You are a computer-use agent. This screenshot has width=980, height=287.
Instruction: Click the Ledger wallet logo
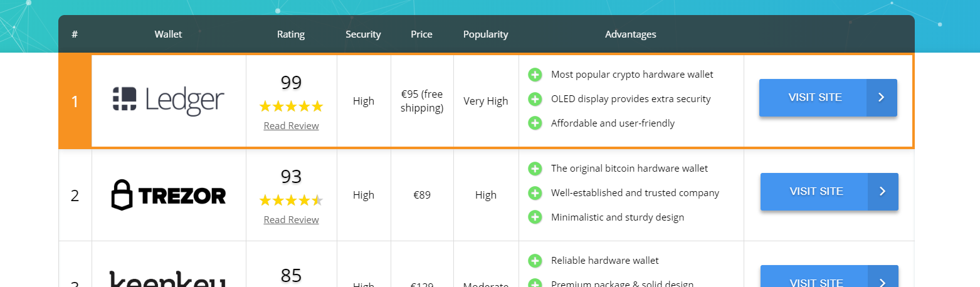click(x=169, y=101)
